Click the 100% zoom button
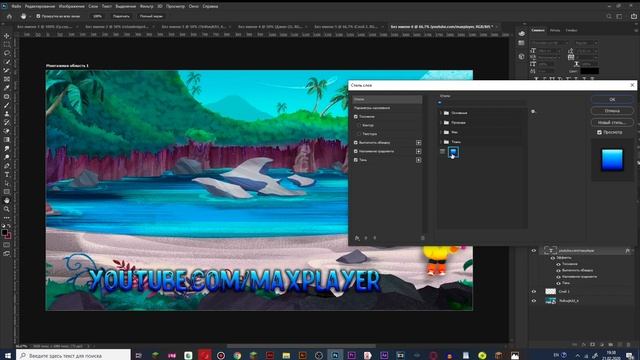The image size is (640, 360). click(97, 16)
